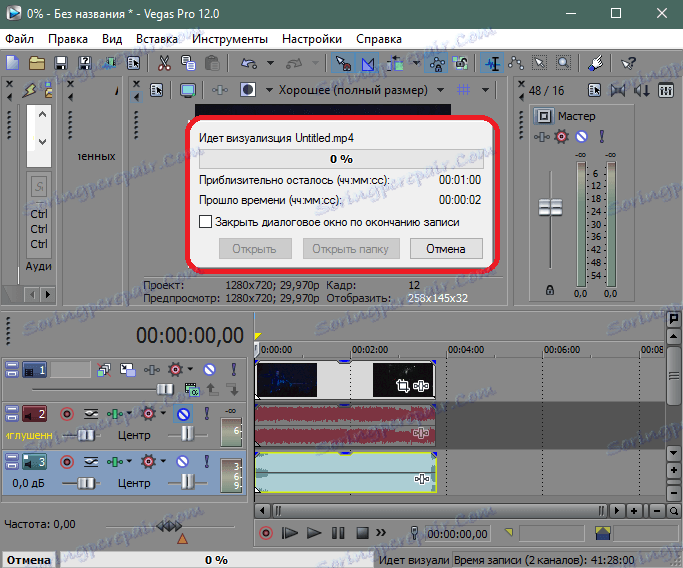The height and width of the screenshot is (568, 683).
Task: Open the Вставка menu
Action: [157, 39]
